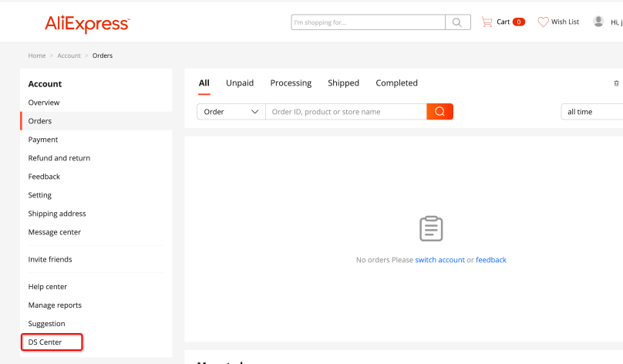Image resolution: width=623 pixels, height=364 pixels.
Task: Open the user profile avatar icon
Action: pyautogui.click(x=598, y=22)
